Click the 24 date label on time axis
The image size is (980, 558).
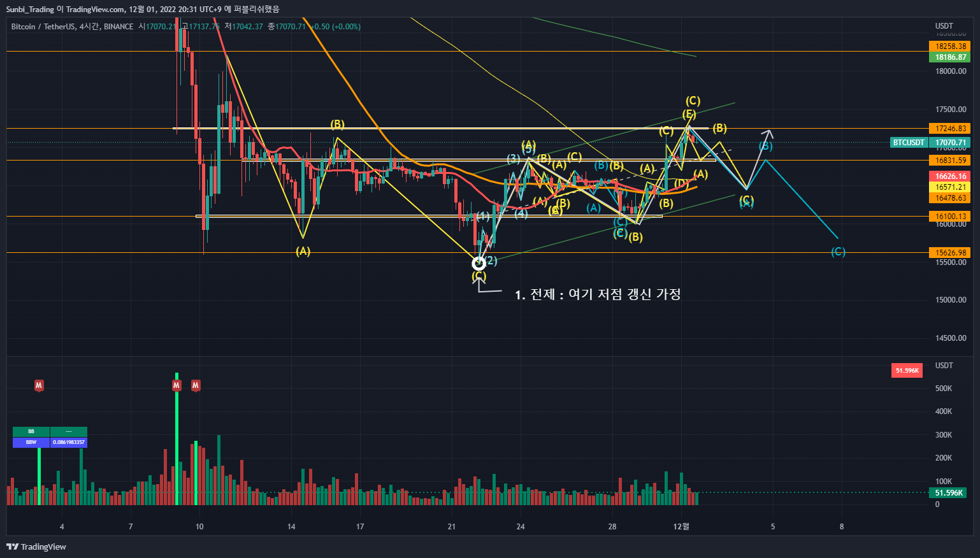(x=521, y=527)
